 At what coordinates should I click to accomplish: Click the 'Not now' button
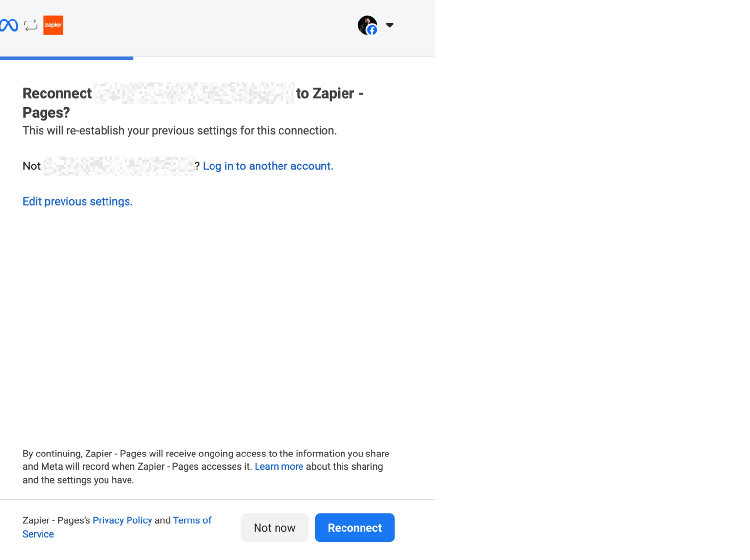tap(275, 527)
